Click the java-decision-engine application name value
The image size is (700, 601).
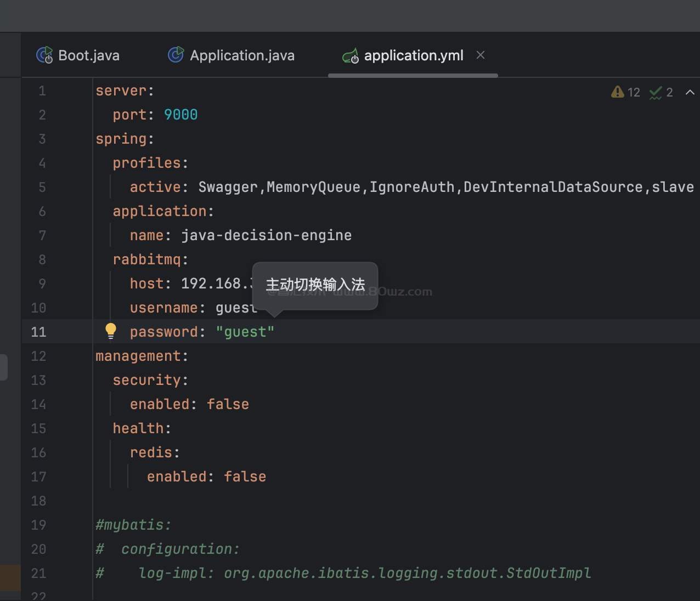click(x=266, y=235)
